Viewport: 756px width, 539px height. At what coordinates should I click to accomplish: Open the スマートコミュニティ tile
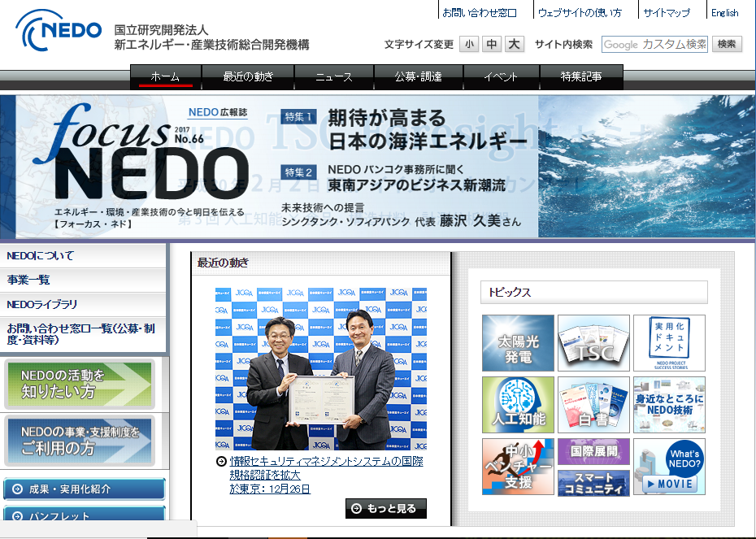593,483
